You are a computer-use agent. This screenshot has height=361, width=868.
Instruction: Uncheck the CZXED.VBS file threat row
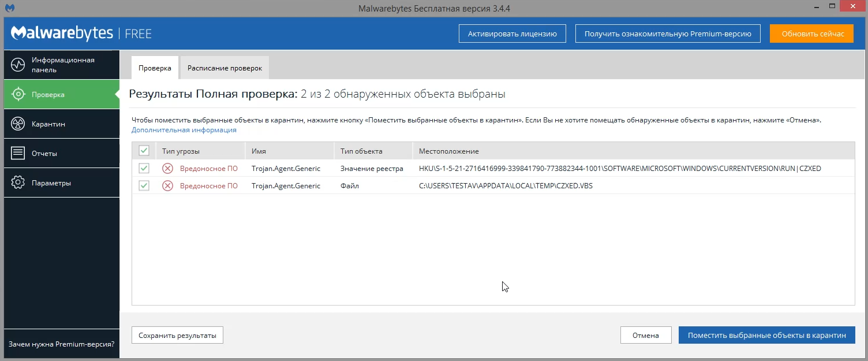tap(144, 185)
